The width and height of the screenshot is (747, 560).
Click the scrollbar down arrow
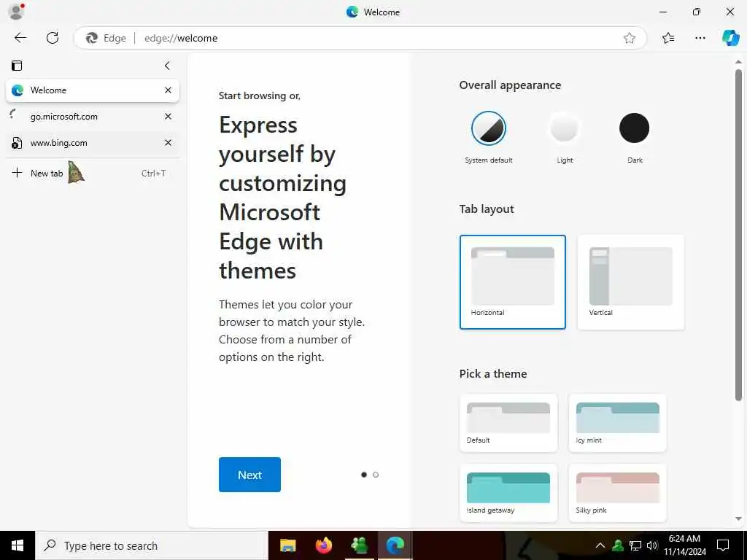[738, 519]
